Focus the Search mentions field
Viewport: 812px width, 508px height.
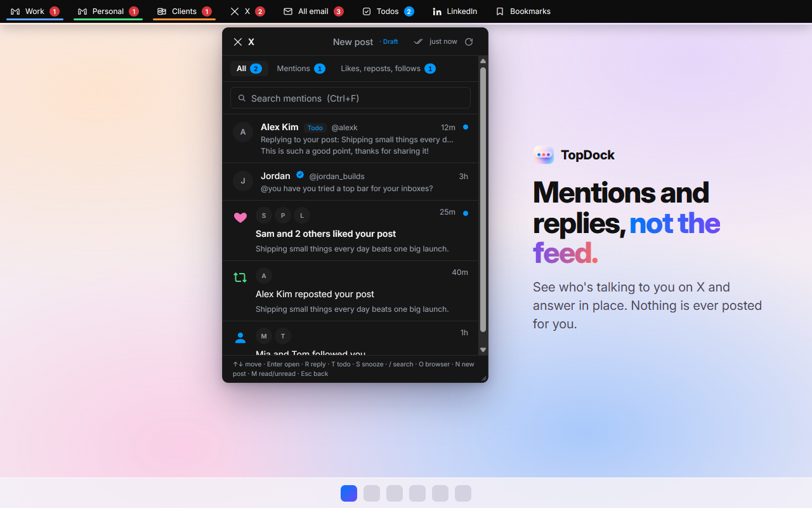click(x=350, y=98)
